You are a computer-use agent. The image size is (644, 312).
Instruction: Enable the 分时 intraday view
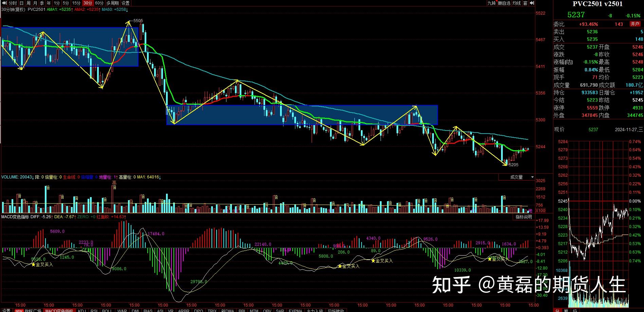pyautogui.click(x=13, y=3)
